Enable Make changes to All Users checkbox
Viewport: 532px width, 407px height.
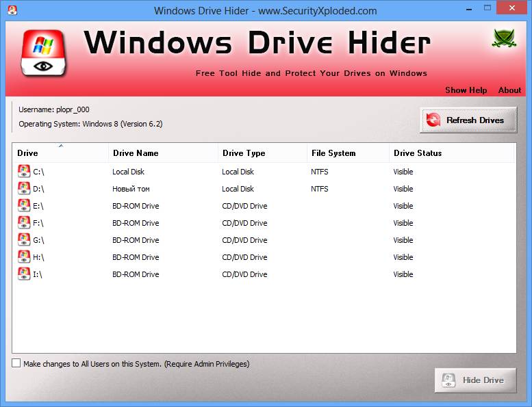pyautogui.click(x=16, y=363)
